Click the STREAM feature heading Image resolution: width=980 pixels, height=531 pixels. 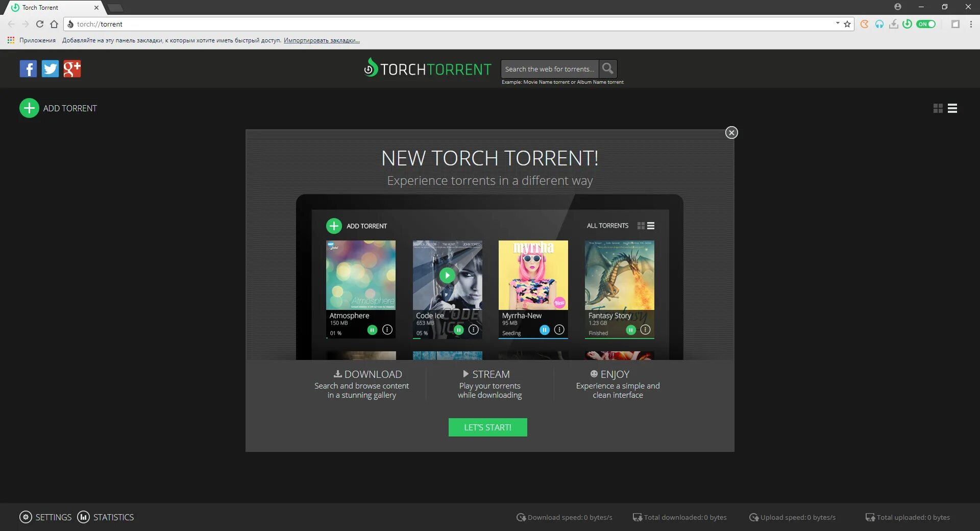click(486, 374)
